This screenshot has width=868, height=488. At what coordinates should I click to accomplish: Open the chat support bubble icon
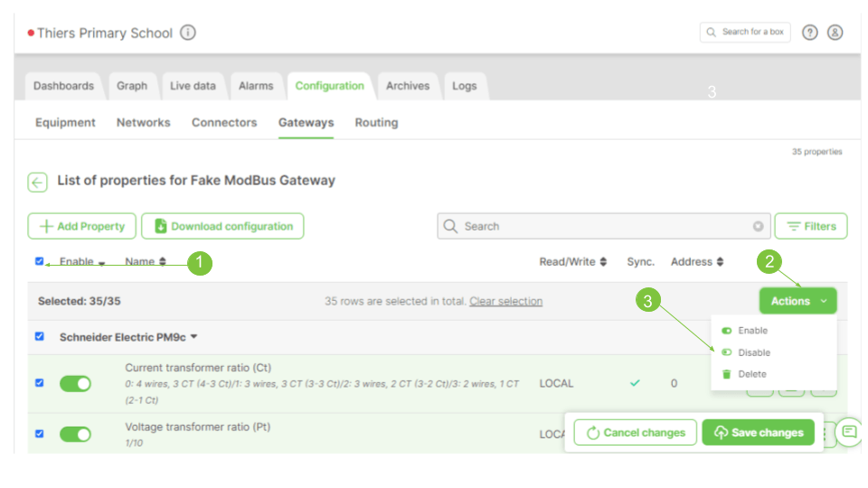[849, 432]
